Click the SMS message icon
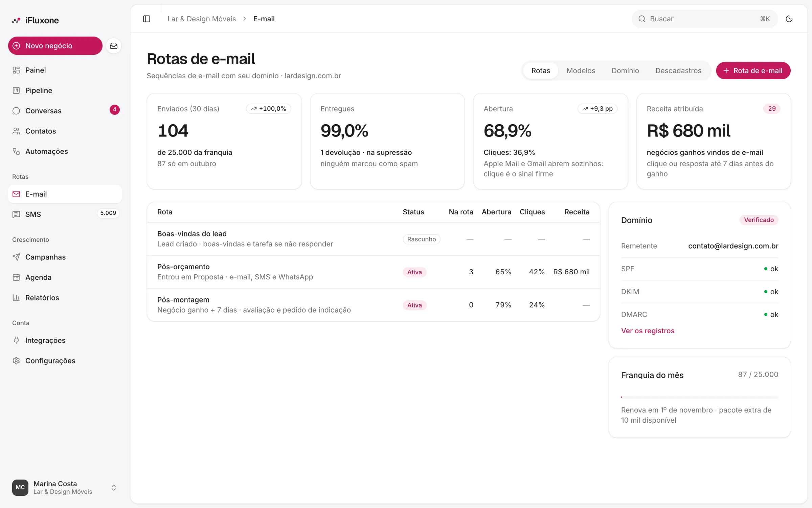The height and width of the screenshot is (508, 812). [x=16, y=214]
